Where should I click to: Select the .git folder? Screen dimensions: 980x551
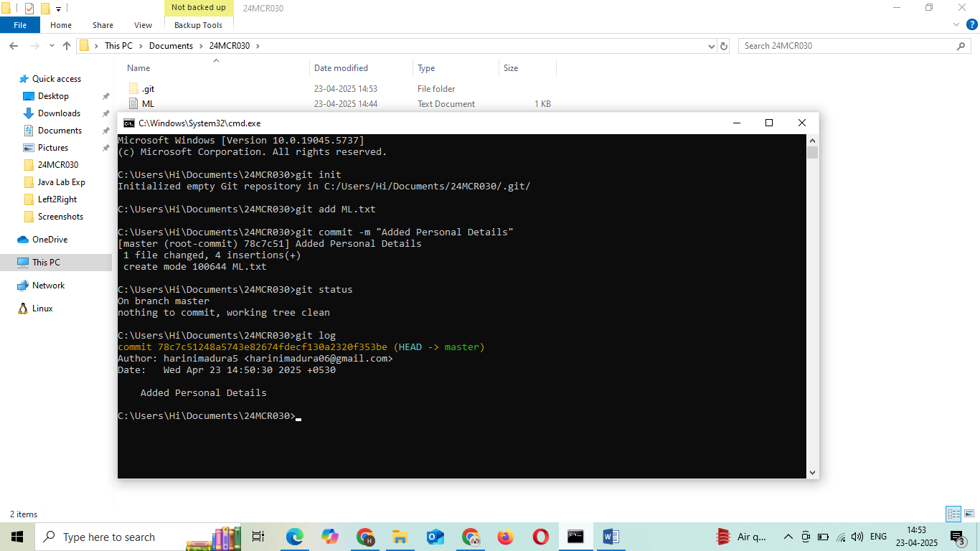pyautogui.click(x=147, y=89)
